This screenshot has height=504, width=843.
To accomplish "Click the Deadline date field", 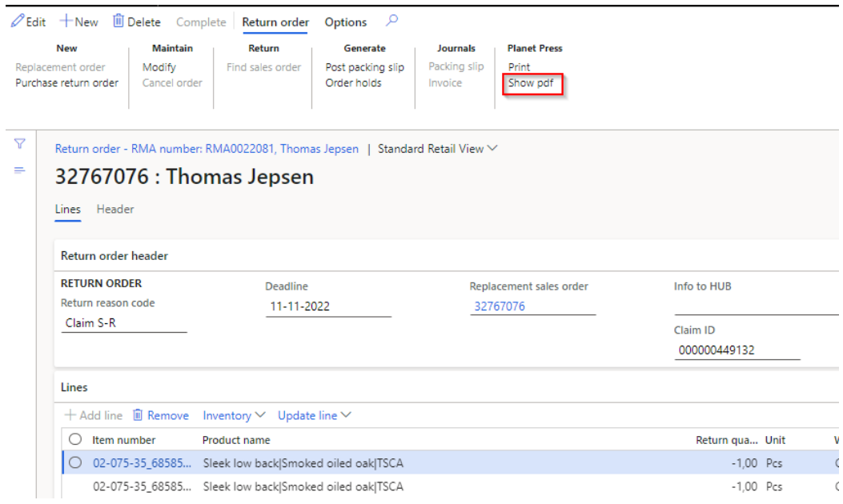I will coord(327,306).
